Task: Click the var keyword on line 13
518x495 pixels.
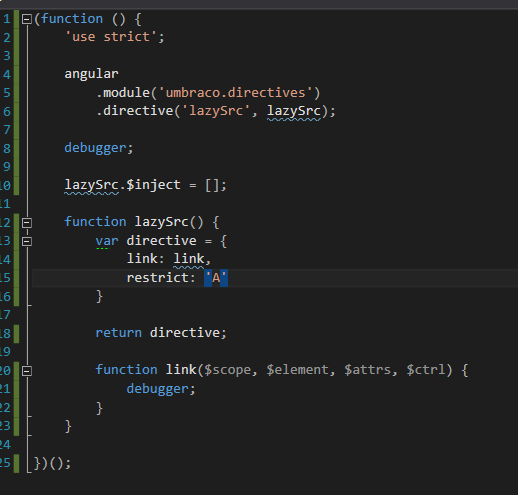Action: click(107, 241)
